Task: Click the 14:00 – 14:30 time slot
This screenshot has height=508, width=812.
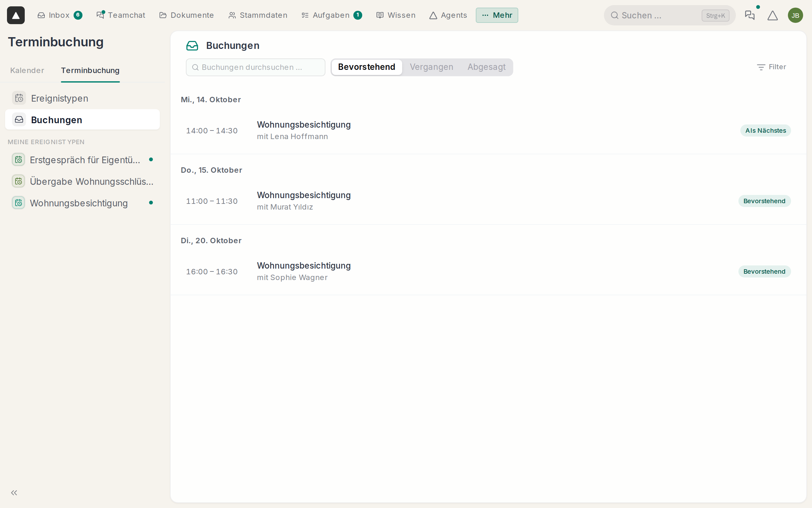Action: click(212, 131)
